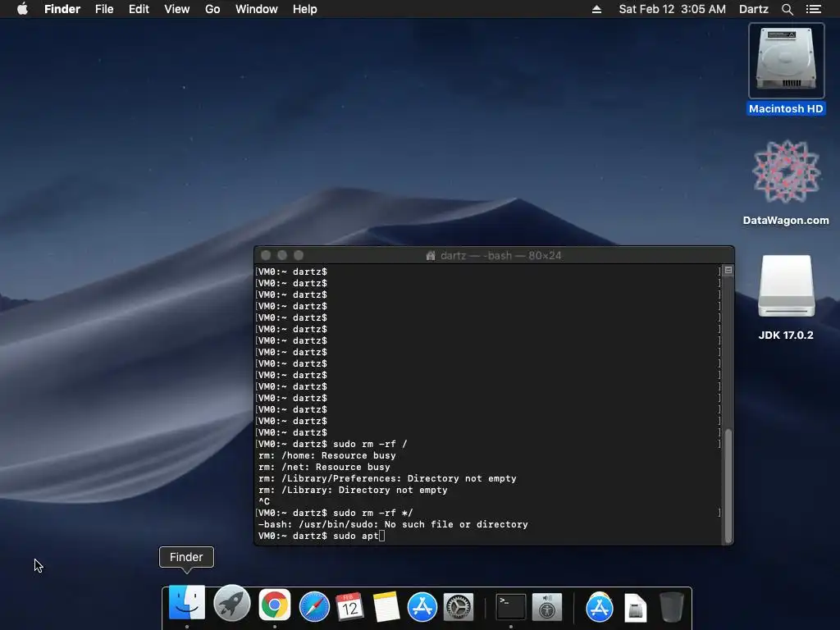Select the JDK 17.0.2 disk image
The height and width of the screenshot is (630, 840).
[x=786, y=297]
